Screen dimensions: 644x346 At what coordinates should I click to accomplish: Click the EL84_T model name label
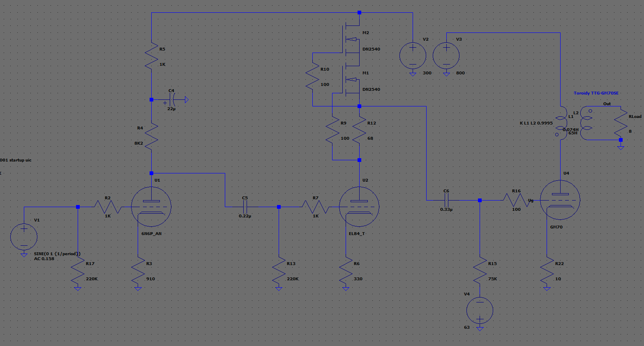(x=357, y=233)
